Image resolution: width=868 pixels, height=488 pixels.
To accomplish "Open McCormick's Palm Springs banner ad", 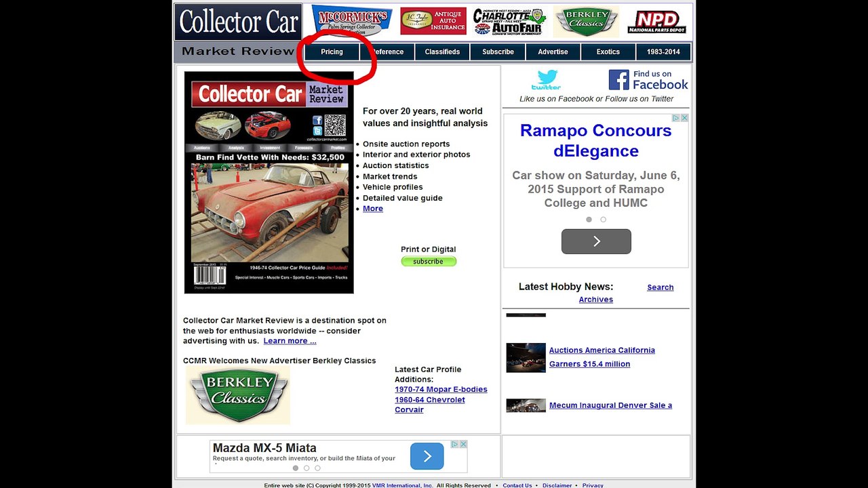I will (x=352, y=21).
